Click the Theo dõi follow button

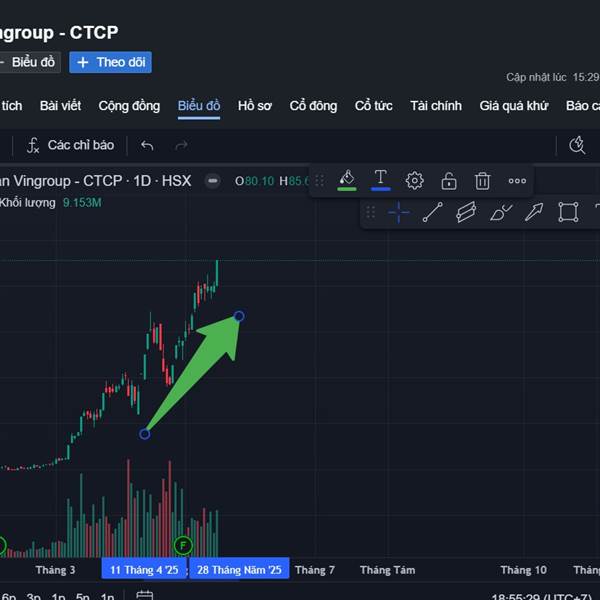tap(110, 62)
